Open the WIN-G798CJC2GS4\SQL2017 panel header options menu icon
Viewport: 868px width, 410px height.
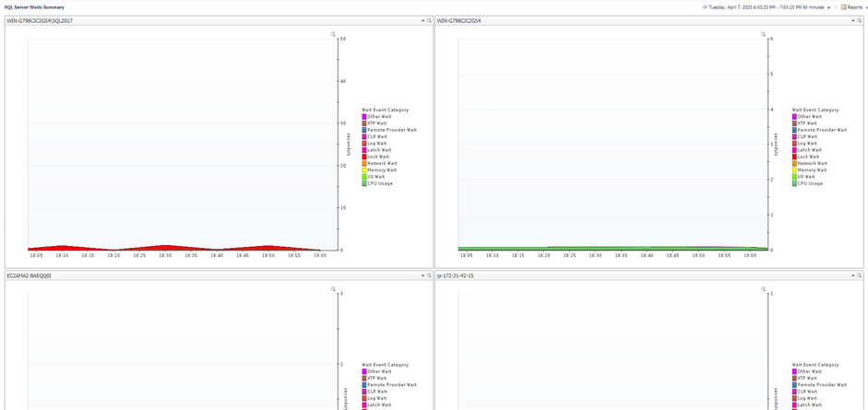429,20
